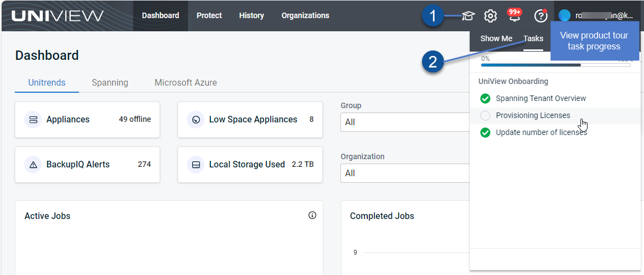Click the Completed Jobs axis value 9
Viewport: 644px width, 275px height.
tap(355, 252)
